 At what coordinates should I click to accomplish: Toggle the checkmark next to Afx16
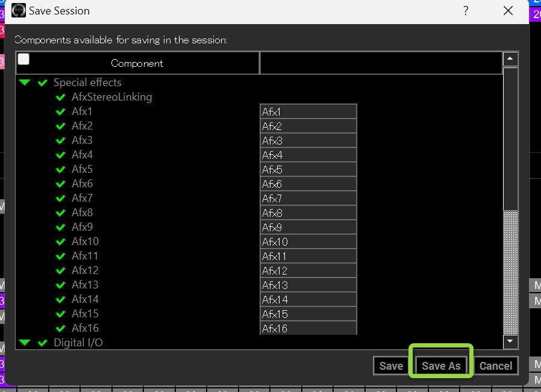coord(60,329)
